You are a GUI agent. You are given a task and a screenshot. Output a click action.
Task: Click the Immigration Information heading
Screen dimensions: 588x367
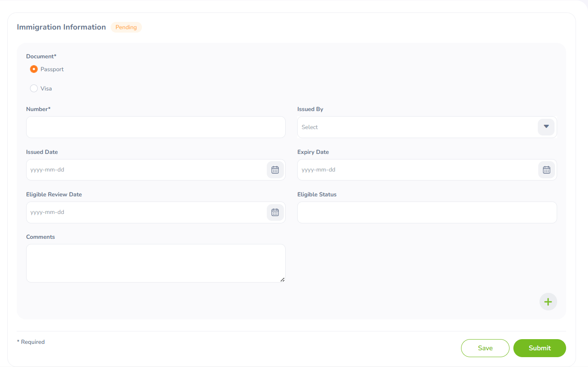[61, 27]
